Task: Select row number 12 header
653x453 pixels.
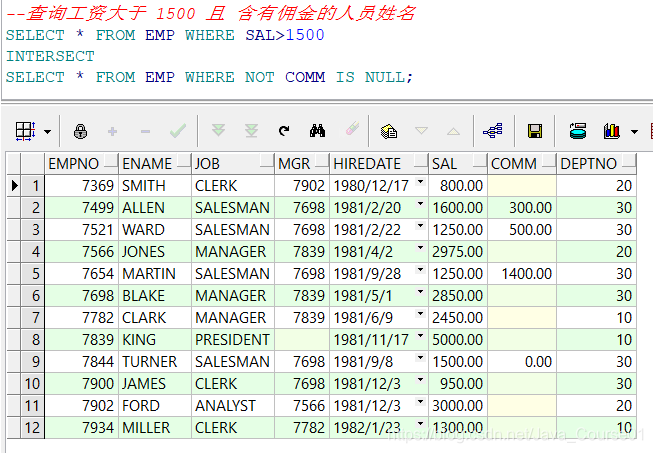Action: (32, 428)
